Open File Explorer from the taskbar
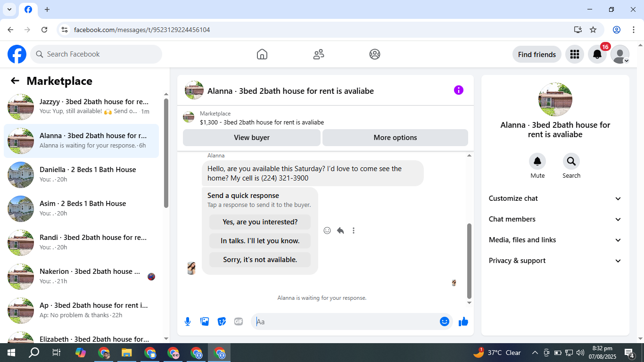This screenshot has width=644, height=362. coord(127,353)
